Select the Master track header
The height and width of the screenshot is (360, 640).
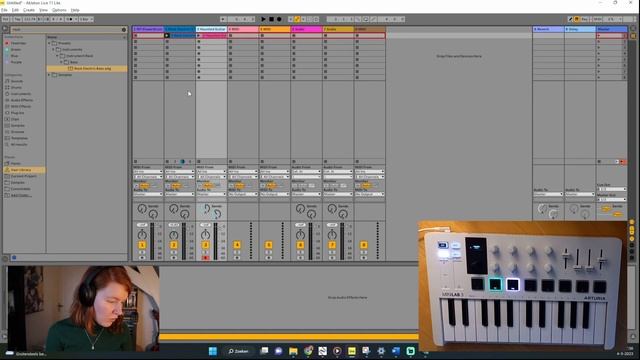click(612, 29)
